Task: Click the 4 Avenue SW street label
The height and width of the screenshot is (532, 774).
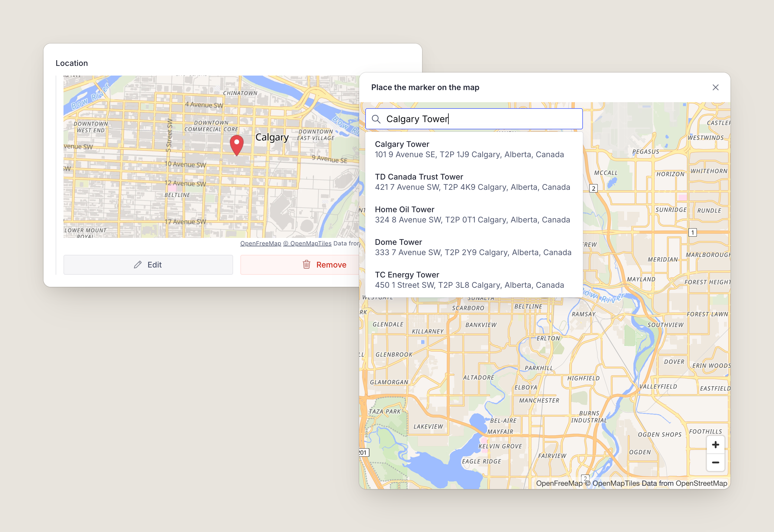Action: pyautogui.click(x=204, y=105)
